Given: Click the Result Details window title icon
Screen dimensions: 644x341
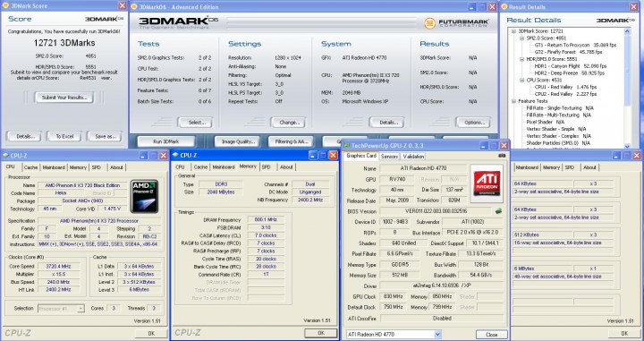Looking at the screenshot, I should pos(504,6).
